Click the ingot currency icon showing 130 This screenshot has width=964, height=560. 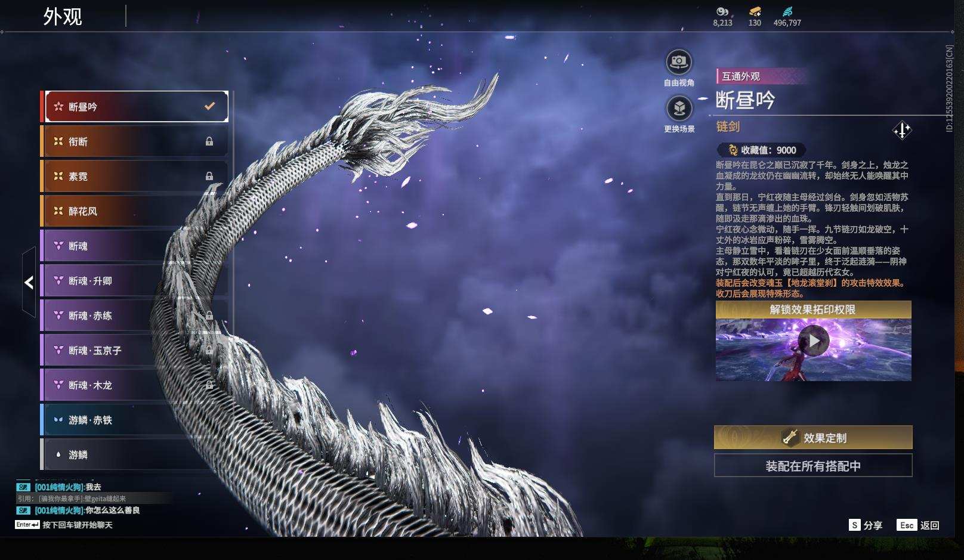click(x=753, y=11)
